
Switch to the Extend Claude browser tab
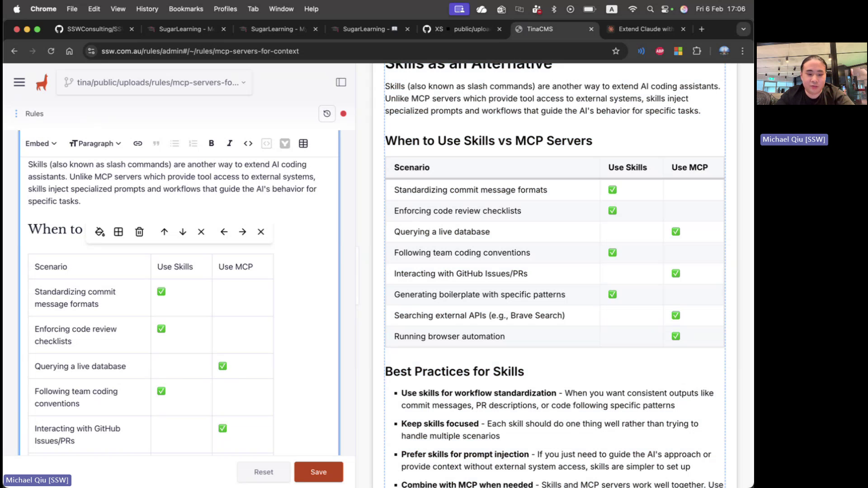pyautogui.click(x=645, y=29)
